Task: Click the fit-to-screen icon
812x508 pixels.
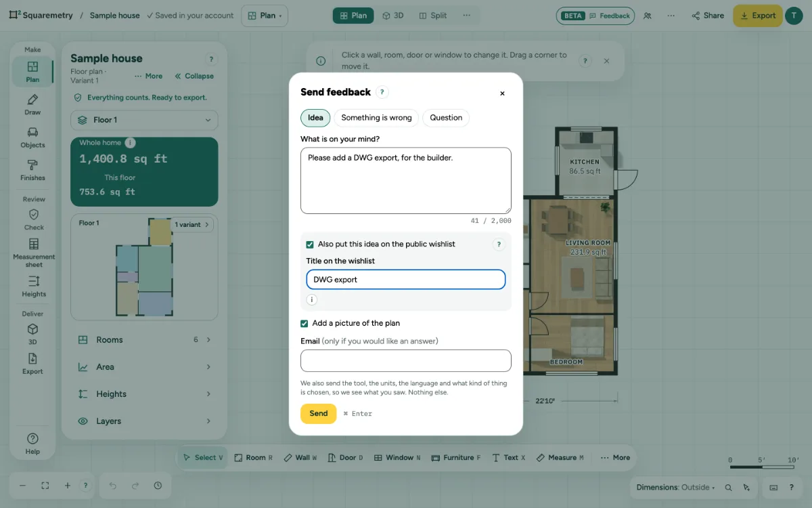Action: pyautogui.click(x=45, y=486)
